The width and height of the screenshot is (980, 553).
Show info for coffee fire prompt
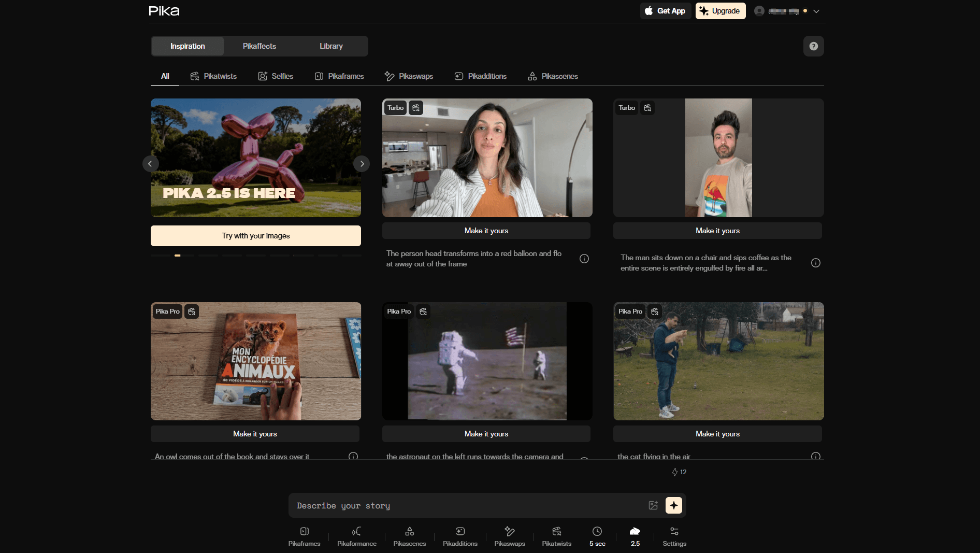click(x=816, y=263)
